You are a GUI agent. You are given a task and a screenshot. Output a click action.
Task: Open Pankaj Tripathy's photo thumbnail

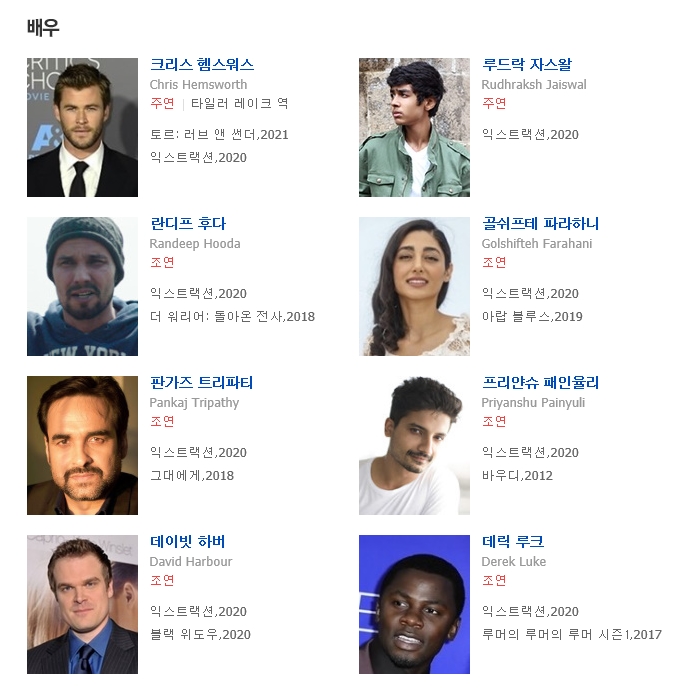click(82, 446)
